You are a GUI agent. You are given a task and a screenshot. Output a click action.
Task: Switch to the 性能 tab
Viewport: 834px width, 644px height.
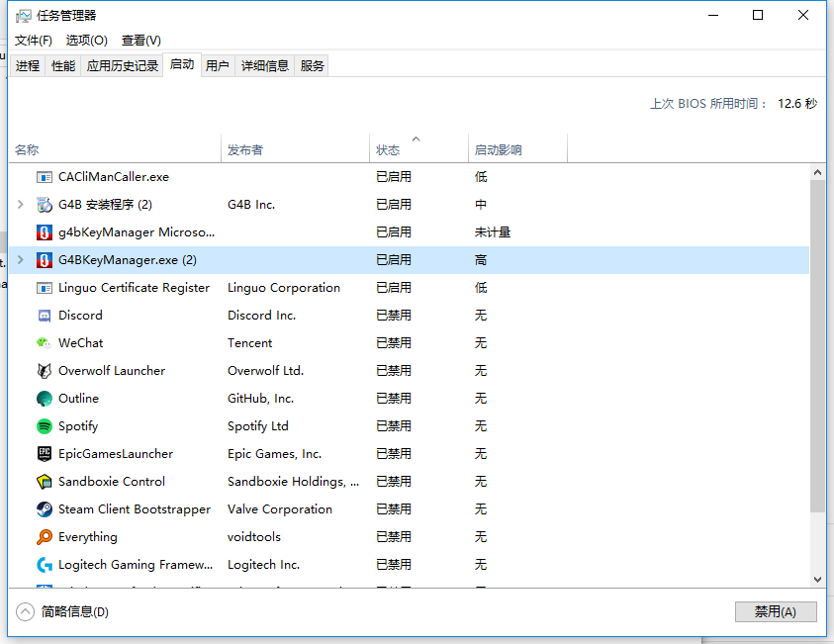tap(63, 66)
